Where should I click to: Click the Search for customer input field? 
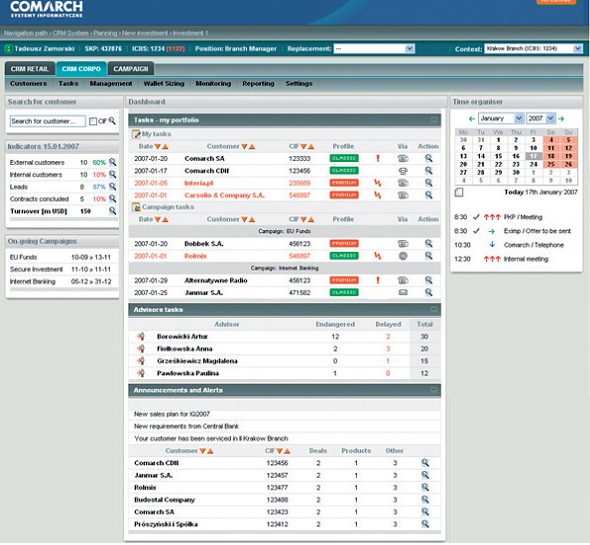48,121
